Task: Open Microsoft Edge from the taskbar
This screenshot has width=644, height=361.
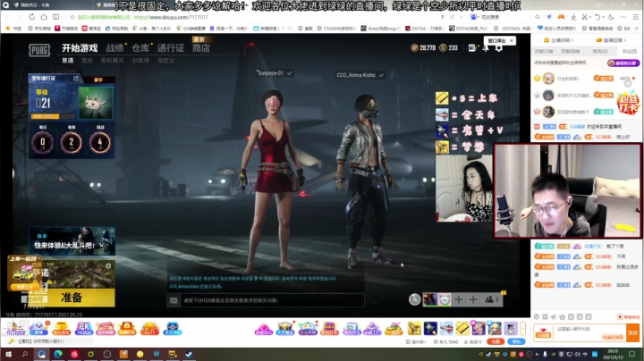Action: coord(58,354)
